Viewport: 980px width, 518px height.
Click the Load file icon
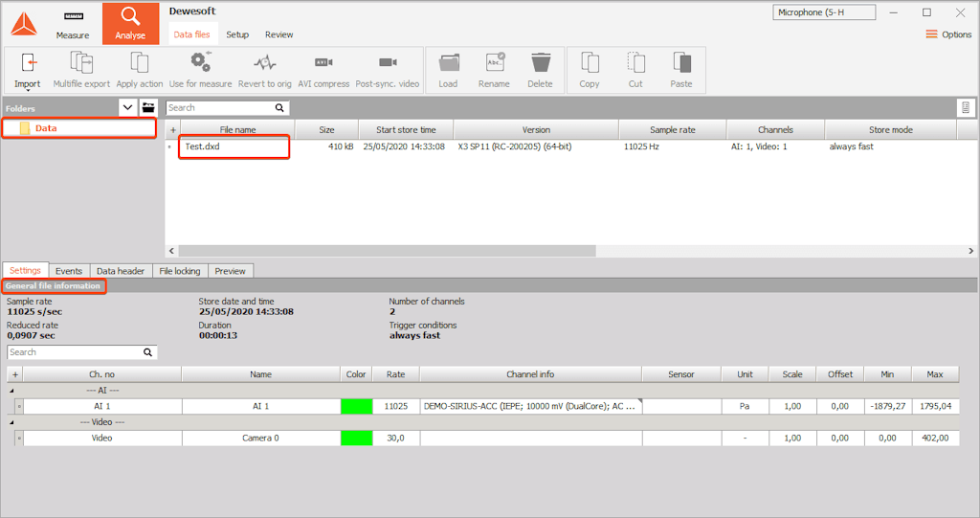[448, 70]
